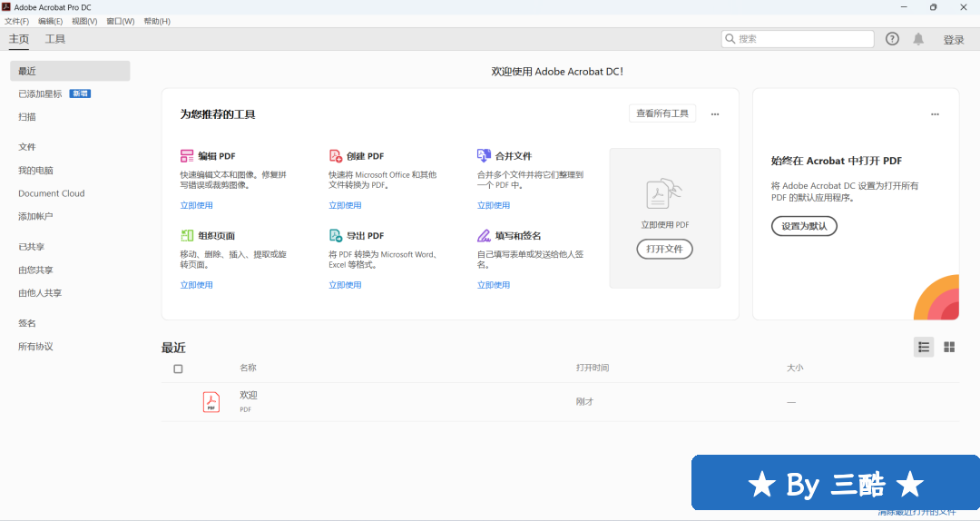Focus the 搜索 search field

coord(798,39)
